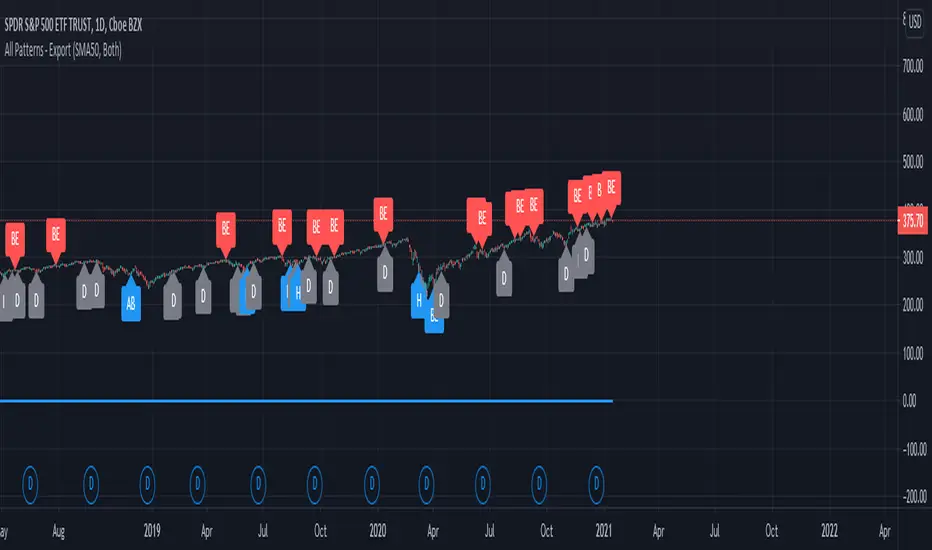Screen dimensions: 932x550
Task: Click the 200.00 price axis label
Action: pos(913,306)
